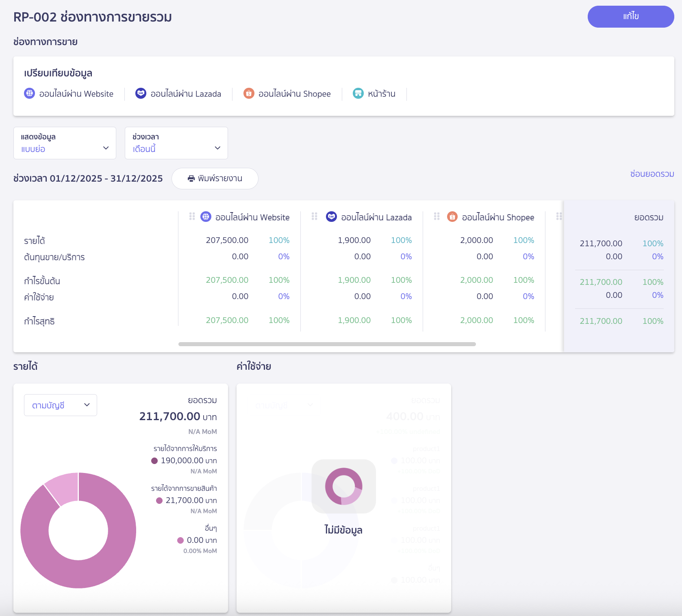Click the หน้าร้าน storefront icon
Screen dimensions: 682x616
358,93
